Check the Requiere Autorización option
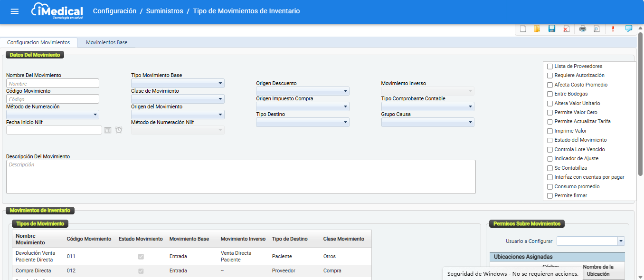 click(550, 76)
